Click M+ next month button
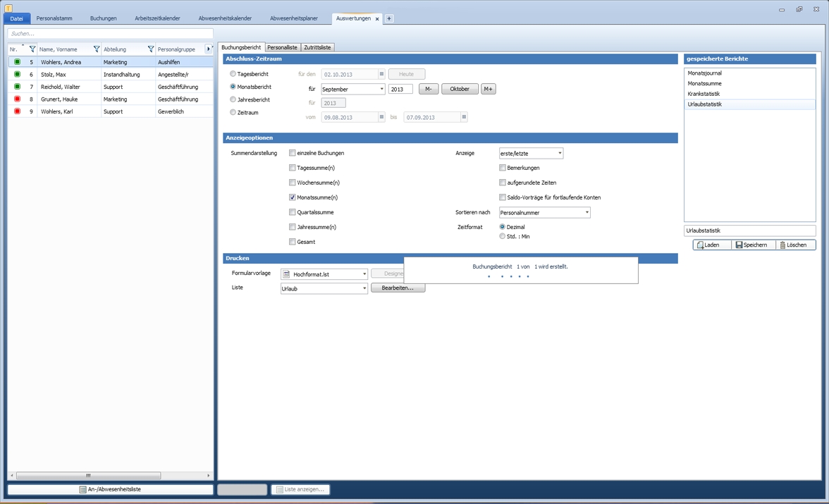829x504 pixels. (488, 89)
